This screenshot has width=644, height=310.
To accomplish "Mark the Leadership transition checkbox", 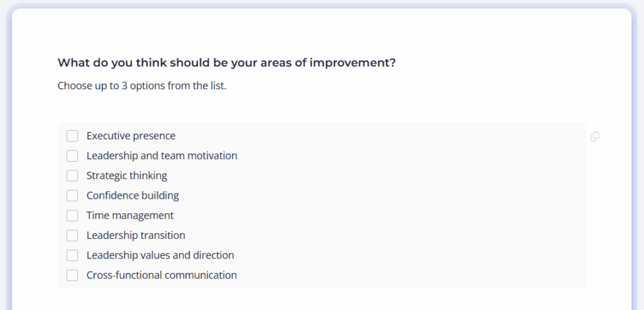I will coord(72,235).
